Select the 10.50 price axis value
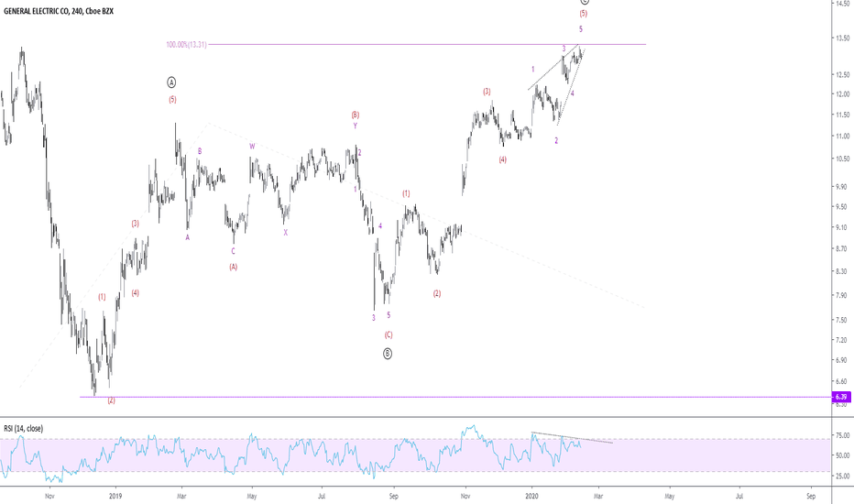Viewport: 854px width, 504px height. coord(843,159)
